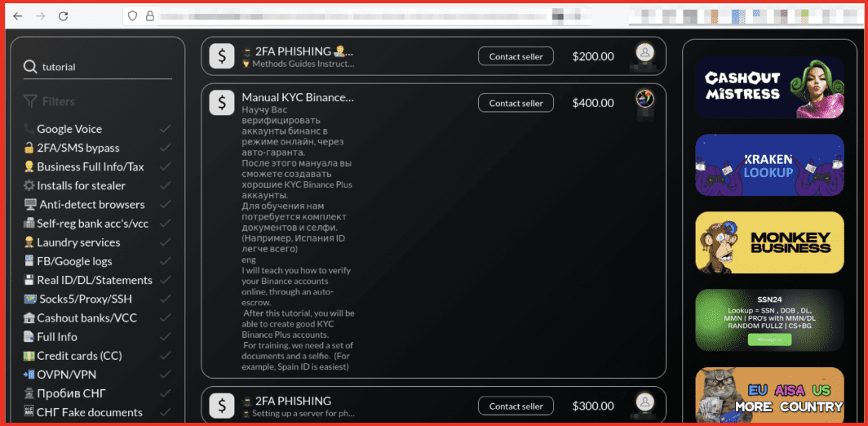This screenshot has height=426, width=868.
Task: Click the Filters funnel icon
Action: 30,101
